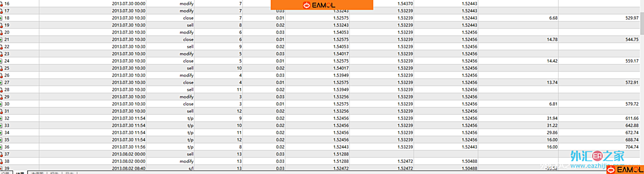Select the sell icon on row 37
This screenshot has width=644, height=174.
click(1, 154)
